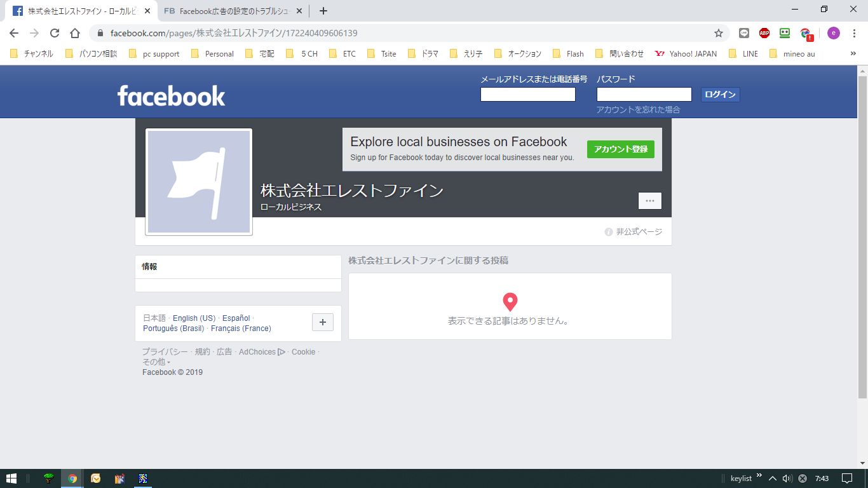Select the 株式会社エレストファイン browser tab
Viewport: 868px width, 488px height.
83,11
